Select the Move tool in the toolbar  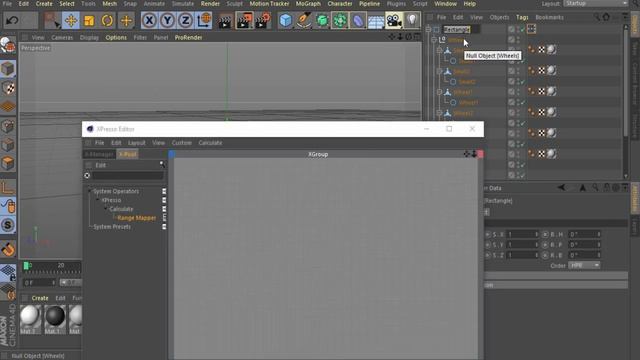click(71, 20)
